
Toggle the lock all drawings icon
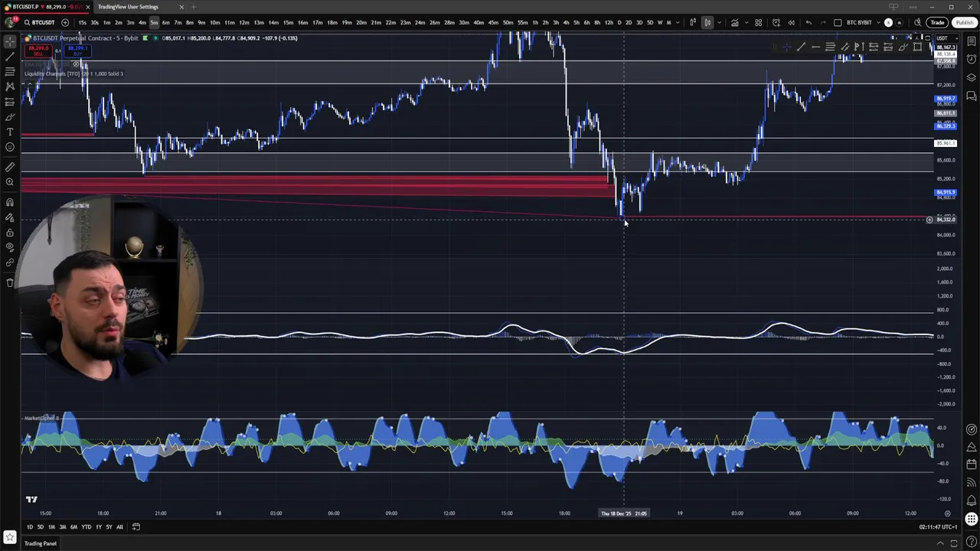[x=10, y=232]
